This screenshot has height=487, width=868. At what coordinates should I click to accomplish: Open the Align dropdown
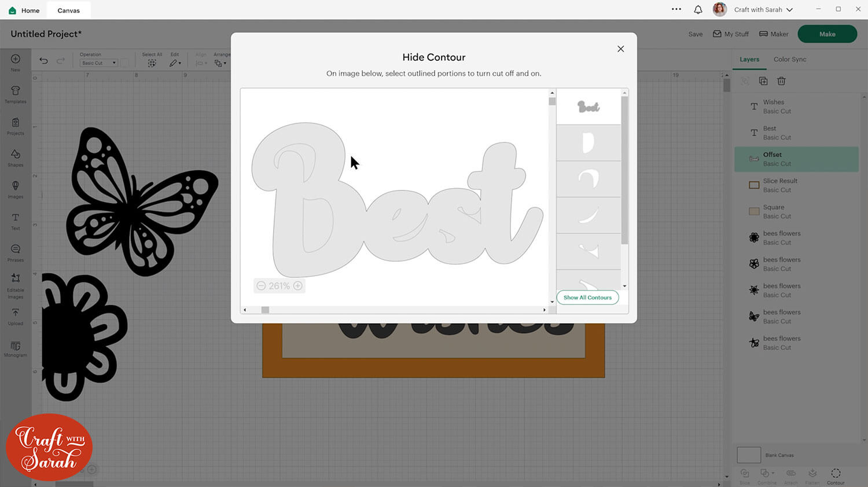tap(201, 63)
